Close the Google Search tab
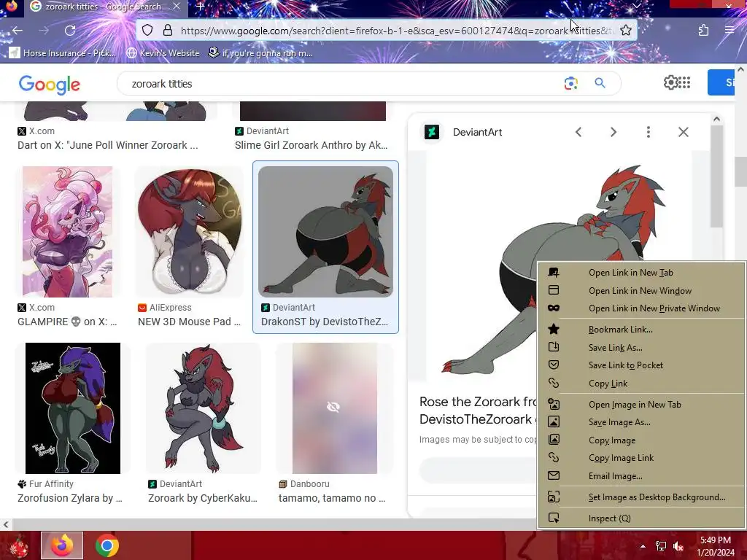This screenshot has width=747, height=560. [177, 7]
